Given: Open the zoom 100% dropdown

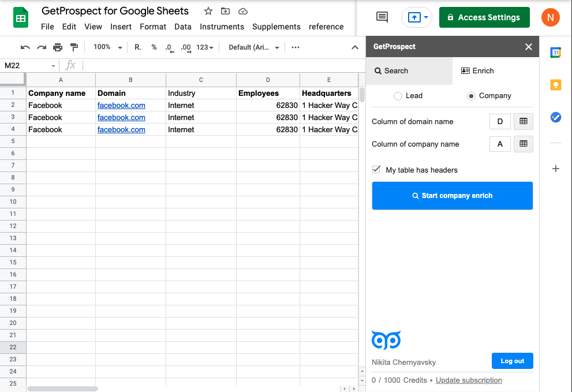Looking at the screenshot, I should point(108,47).
